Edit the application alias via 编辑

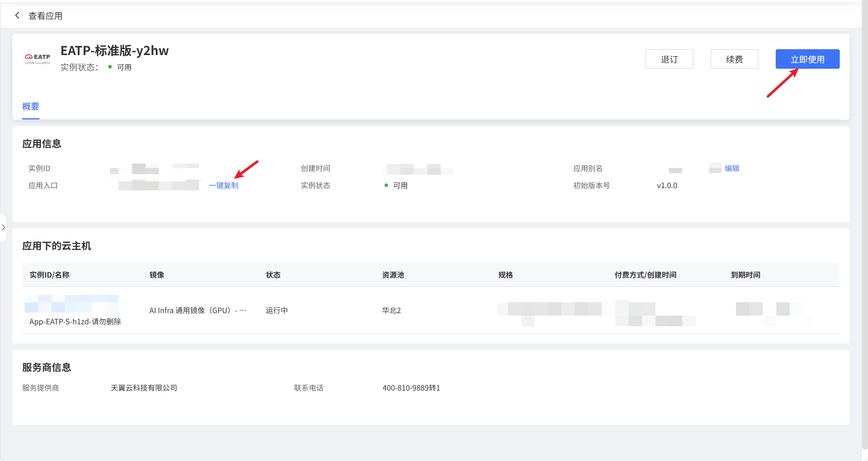[732, 168]
